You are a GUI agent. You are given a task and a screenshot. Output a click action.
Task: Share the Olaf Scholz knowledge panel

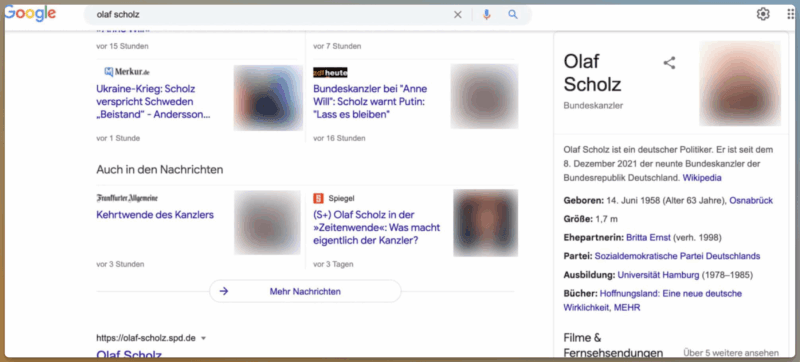(x=669, y=63)
